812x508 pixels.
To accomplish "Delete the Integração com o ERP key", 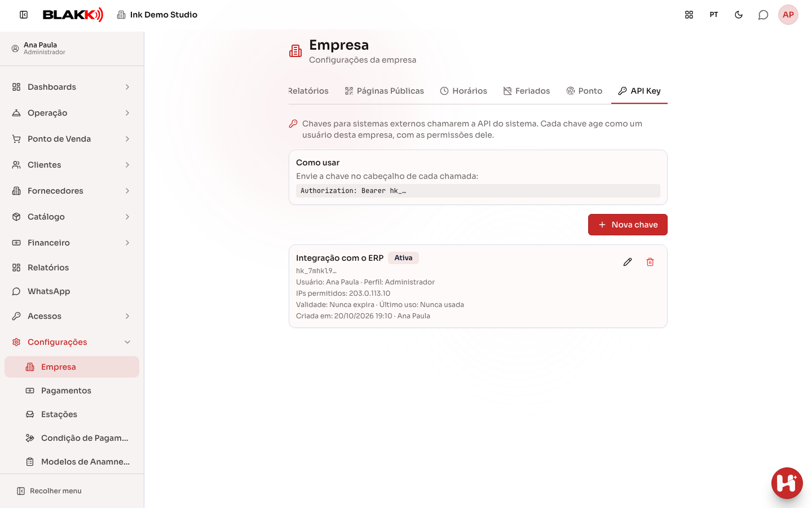I will point(650,262).
